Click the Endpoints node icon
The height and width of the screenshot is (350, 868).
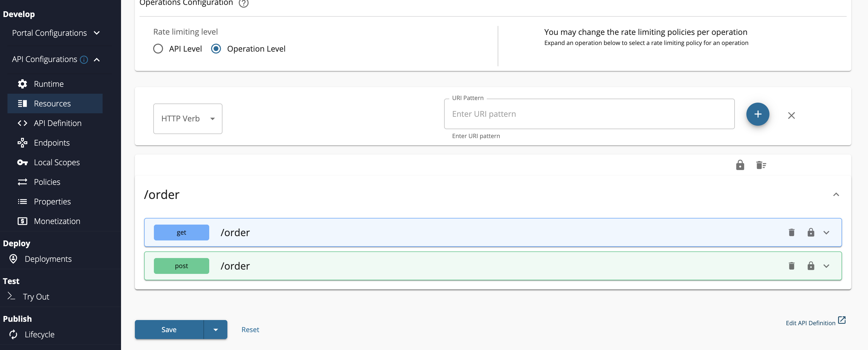(x=22, y=143)
